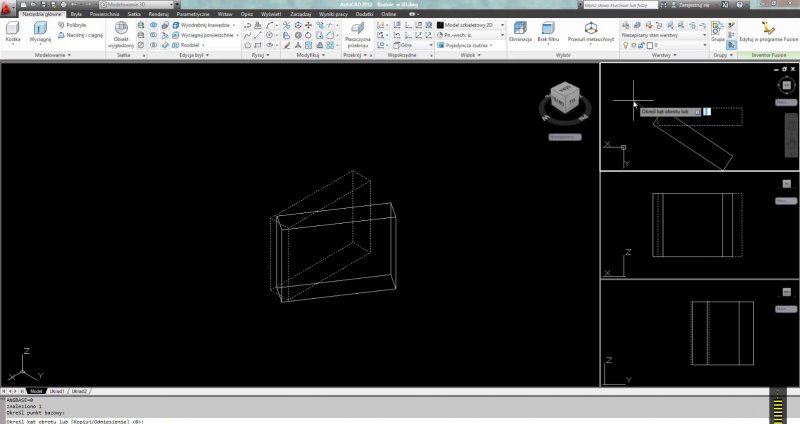The width and height of the screenshot is (800, 424).
Task: Open the Renderuj ribbon tab
Action: click(x=158, y=15)
